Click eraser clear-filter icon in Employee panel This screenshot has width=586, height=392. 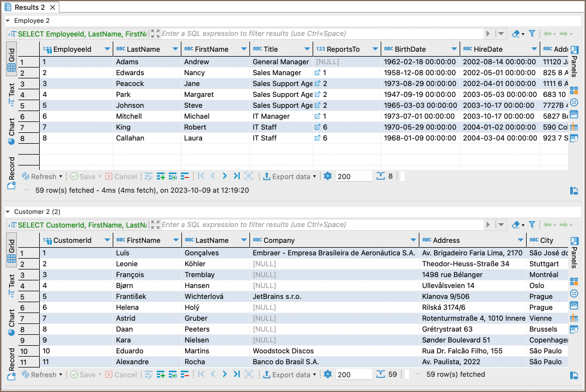[x=516, y=34]
